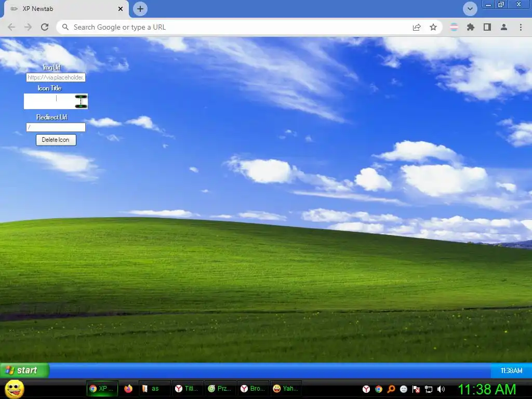Image resolution: width=532 pixels, height=399 pixels.
Task: Open the volume speaker tray icon
Action: click(441, 389)
